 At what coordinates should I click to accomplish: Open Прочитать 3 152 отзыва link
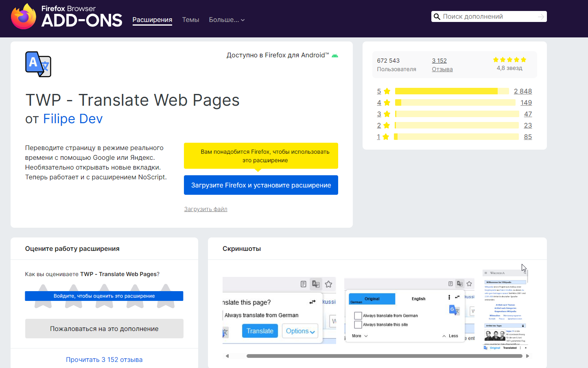click(104, 359)
